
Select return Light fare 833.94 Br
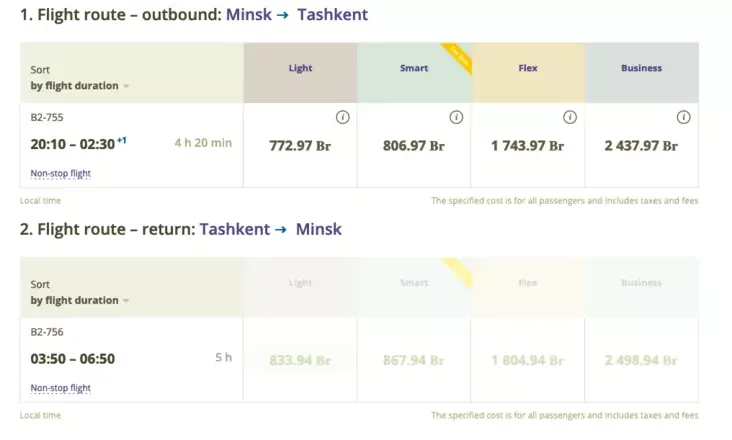click(x=300, y=361)
